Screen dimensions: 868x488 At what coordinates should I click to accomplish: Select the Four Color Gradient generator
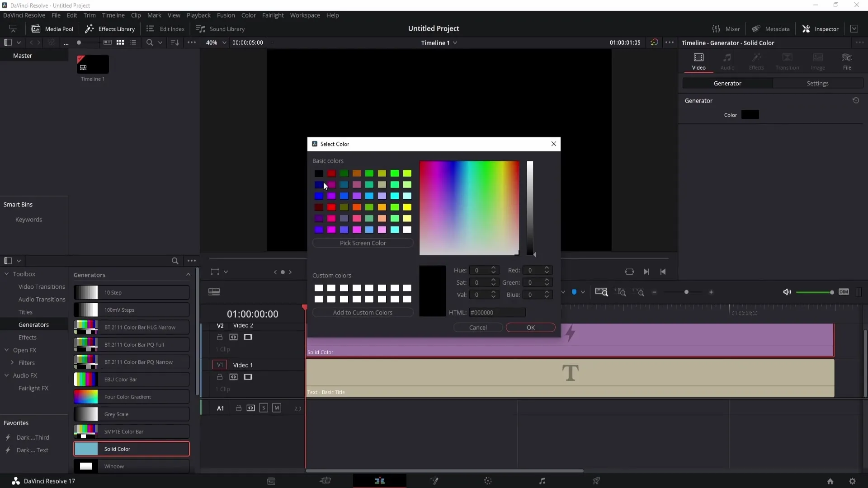(x=131, y=397)
